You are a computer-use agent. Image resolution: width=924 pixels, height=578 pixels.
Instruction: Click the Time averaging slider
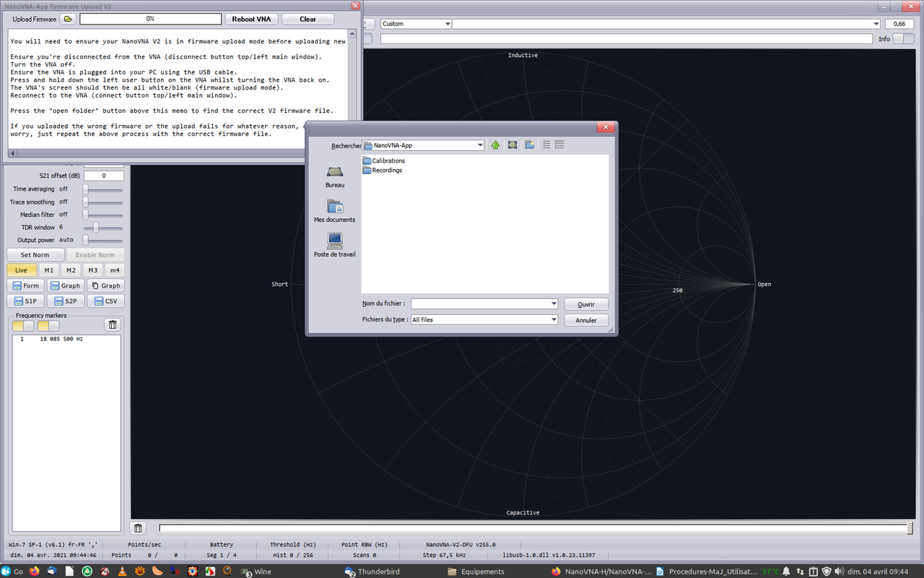click(x=102, y=189)
